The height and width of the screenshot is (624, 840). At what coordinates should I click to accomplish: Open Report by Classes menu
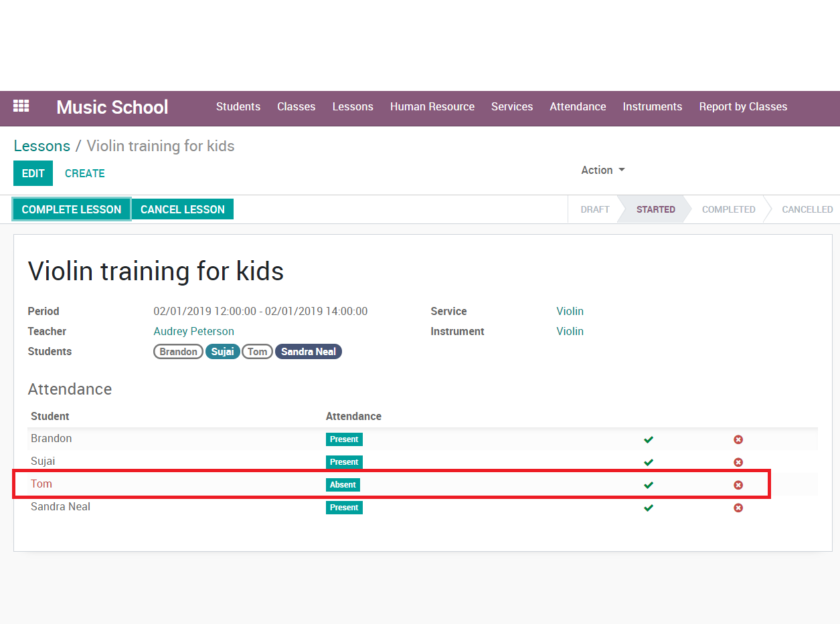click(x=743, y=107)
